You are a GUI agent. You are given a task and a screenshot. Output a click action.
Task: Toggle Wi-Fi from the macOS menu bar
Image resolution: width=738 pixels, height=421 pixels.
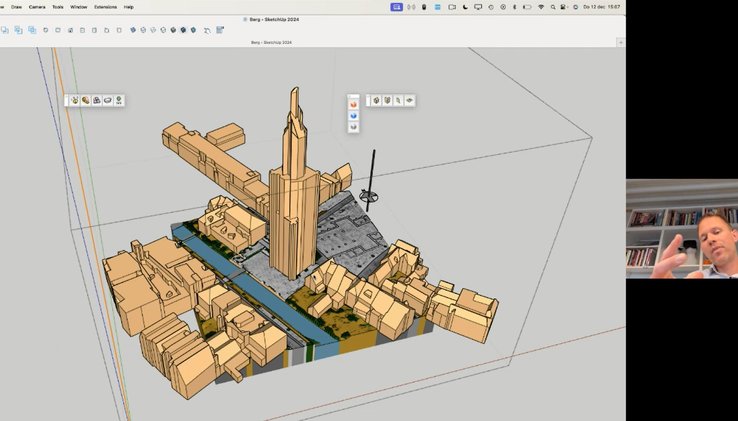click(541, 7)
